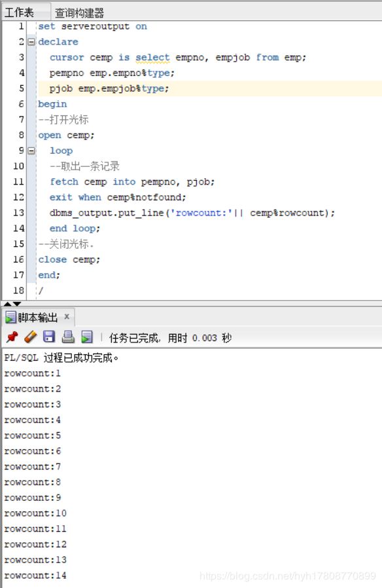Click the 'open cemp;' statement
Viewport: 382px width, 588px height.
coord(66,135)
